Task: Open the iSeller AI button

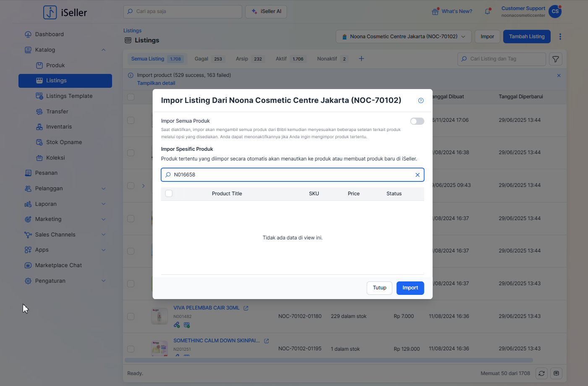Action: 266,12
